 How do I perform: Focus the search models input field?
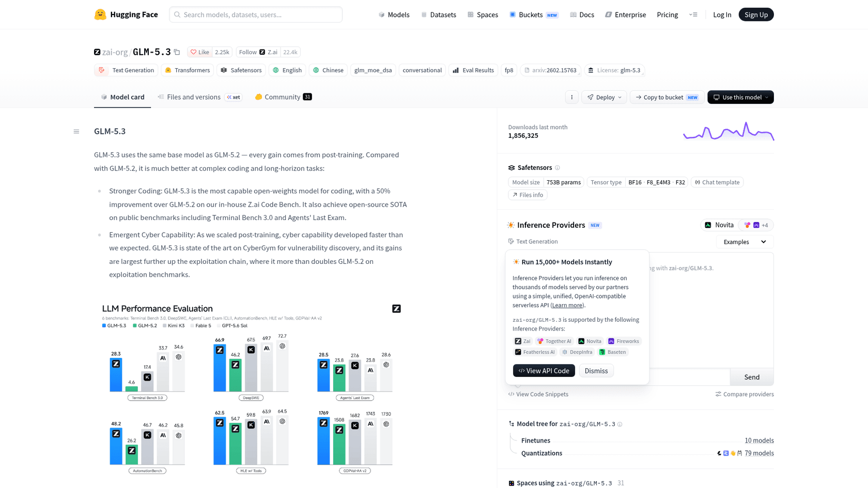tap(256, 14)
